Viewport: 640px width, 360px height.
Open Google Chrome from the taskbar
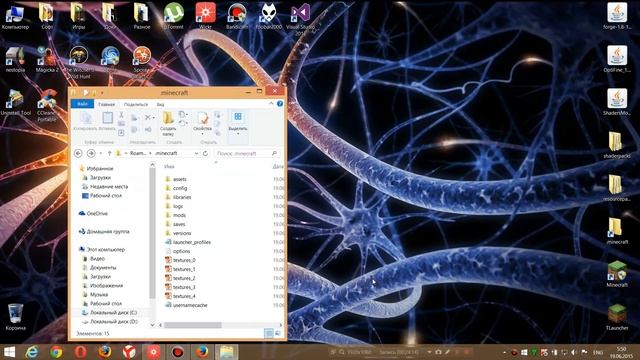point(56,352)
